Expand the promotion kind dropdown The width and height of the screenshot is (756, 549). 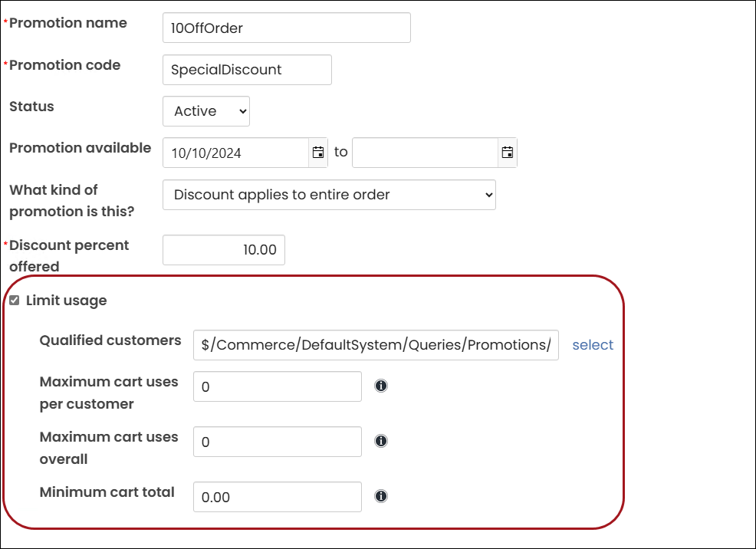pyautogui.click(x=329, y=195)
